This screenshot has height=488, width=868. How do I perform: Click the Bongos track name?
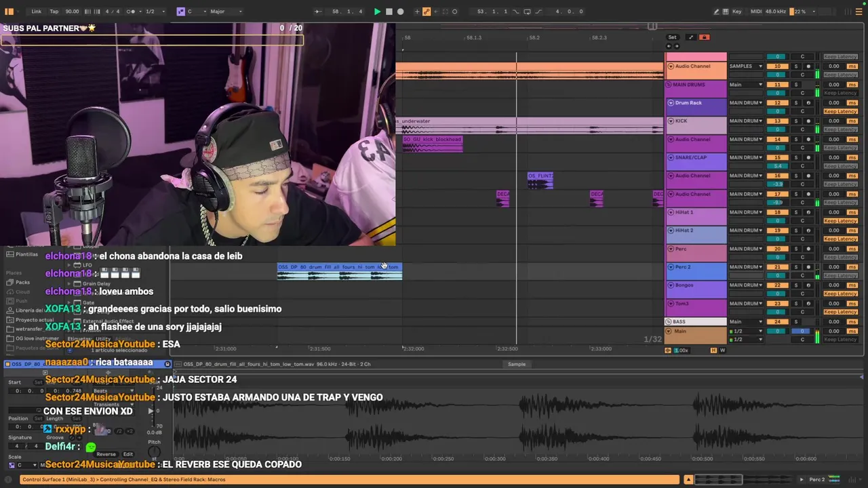(684, 285)
